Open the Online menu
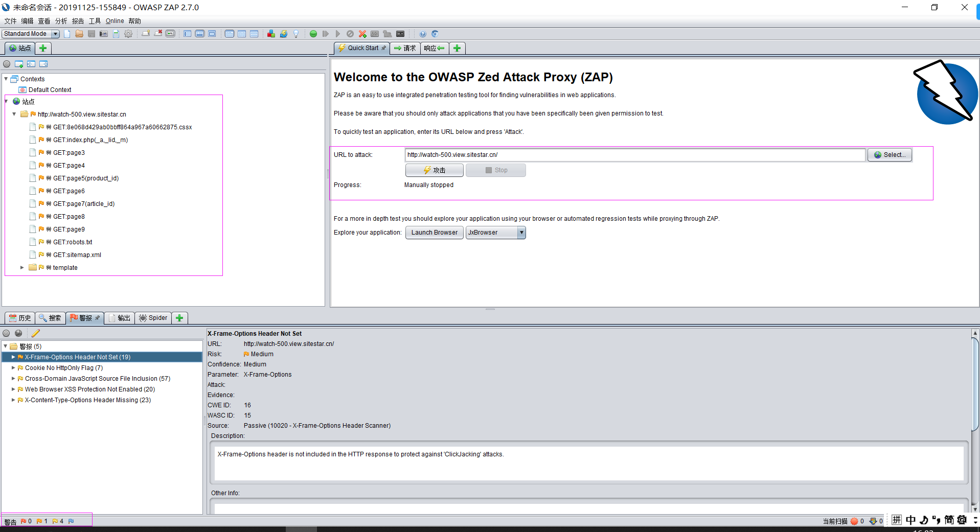 [115, 21]
